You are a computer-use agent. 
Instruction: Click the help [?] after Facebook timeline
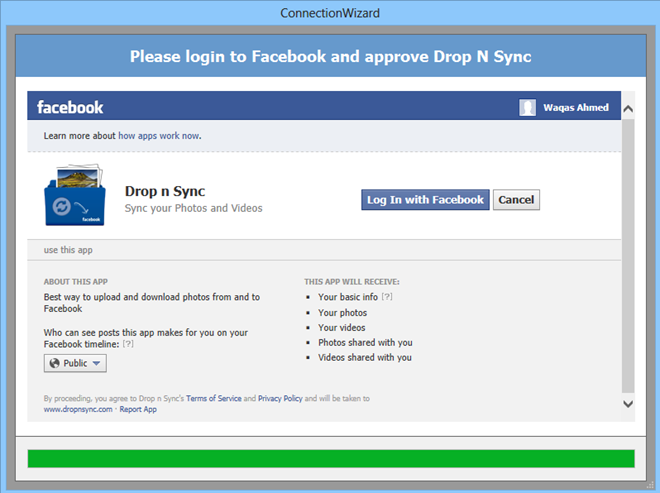coord(128,344)
